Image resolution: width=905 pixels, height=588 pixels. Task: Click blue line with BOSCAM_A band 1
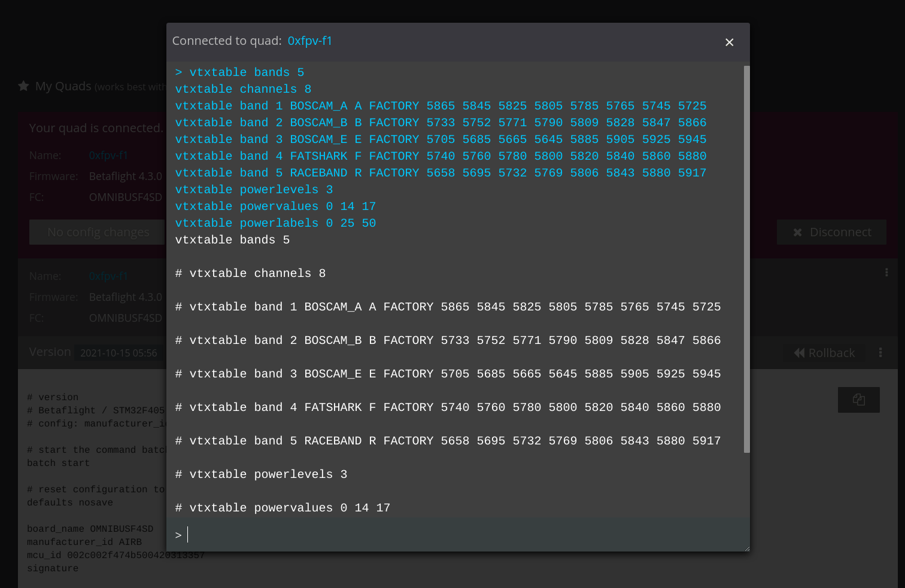(x=441, y=106)
